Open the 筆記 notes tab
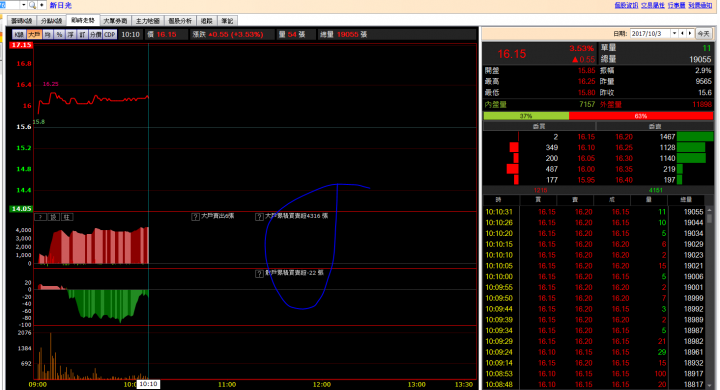This screenshot has height=390, width=720. pos(227,21)
